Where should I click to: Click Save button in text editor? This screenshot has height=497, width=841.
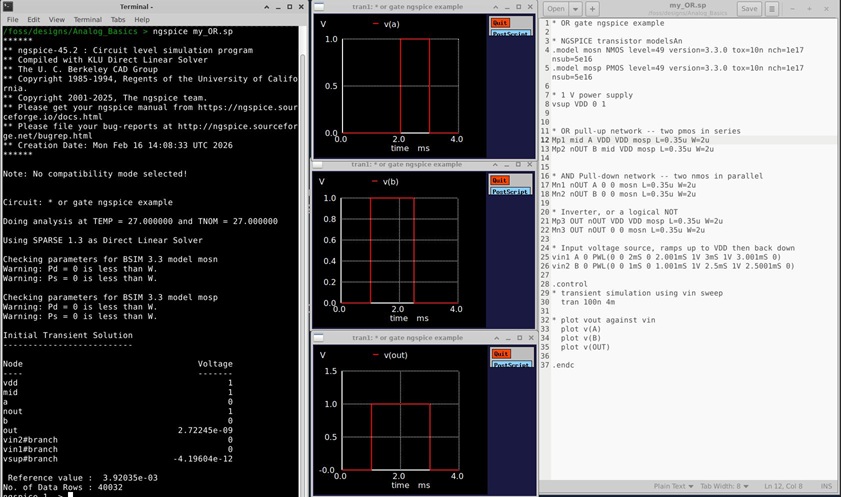point(748,8)
